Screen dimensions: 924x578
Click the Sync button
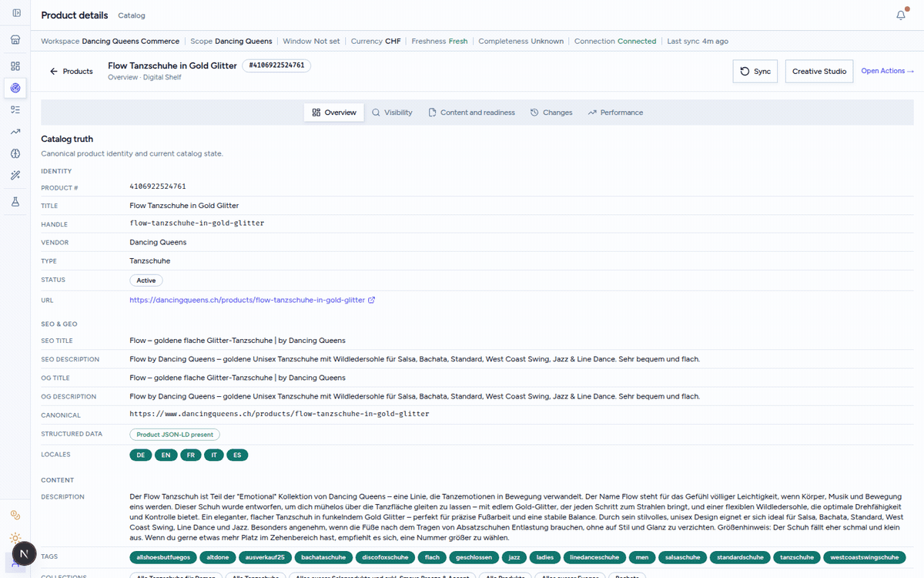[755, 71]
